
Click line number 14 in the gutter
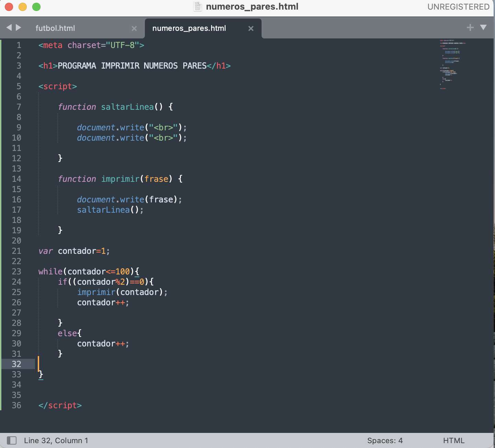(x=16, y=179)
